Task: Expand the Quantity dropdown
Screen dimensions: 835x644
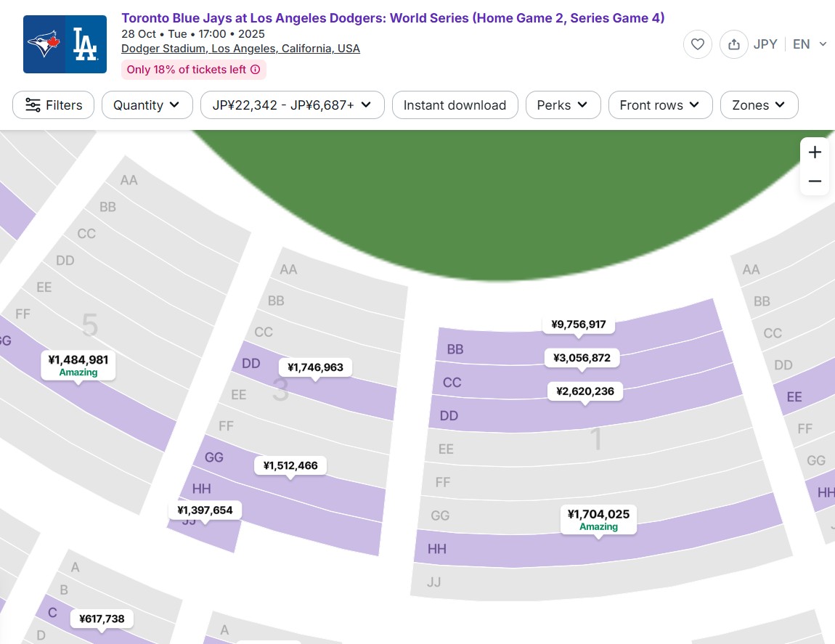Action: coord(147,105)
